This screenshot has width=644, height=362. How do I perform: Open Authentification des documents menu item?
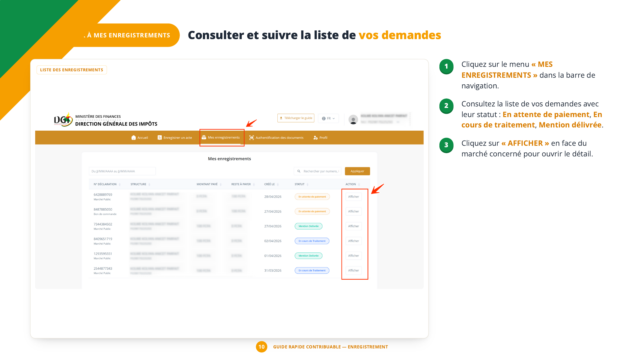pyautogui.click(x=276, y=138)
